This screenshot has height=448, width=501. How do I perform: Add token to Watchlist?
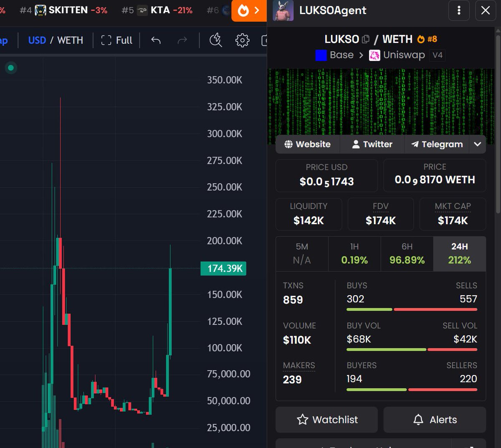(x=326, y=420)
